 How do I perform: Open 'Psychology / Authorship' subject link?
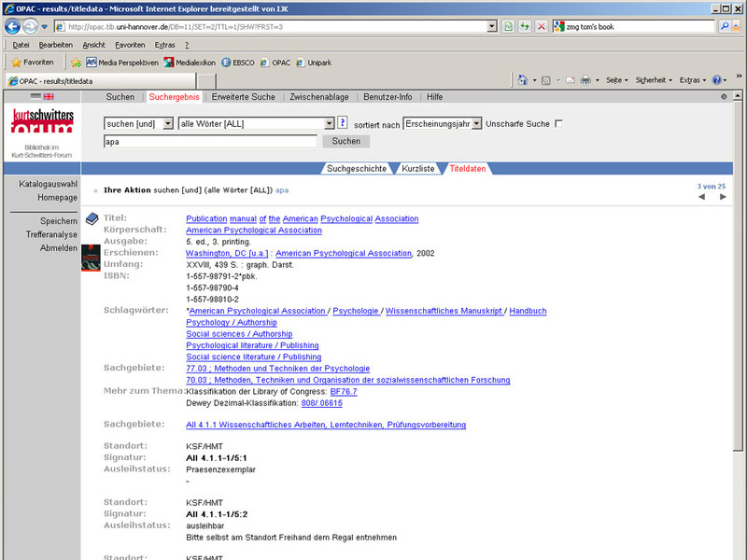[232, 322]
